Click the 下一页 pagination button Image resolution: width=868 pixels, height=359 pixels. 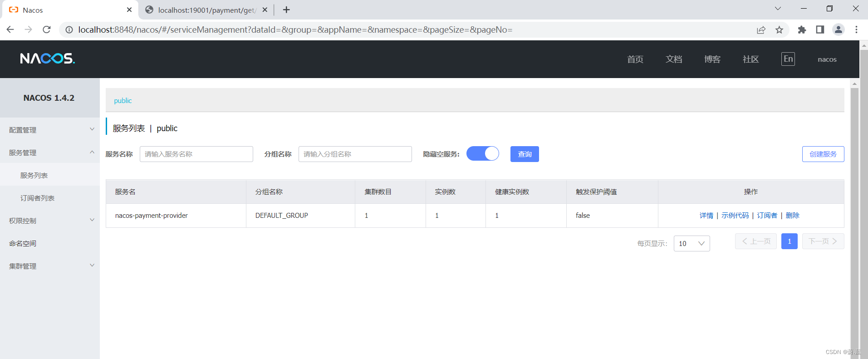823,241
